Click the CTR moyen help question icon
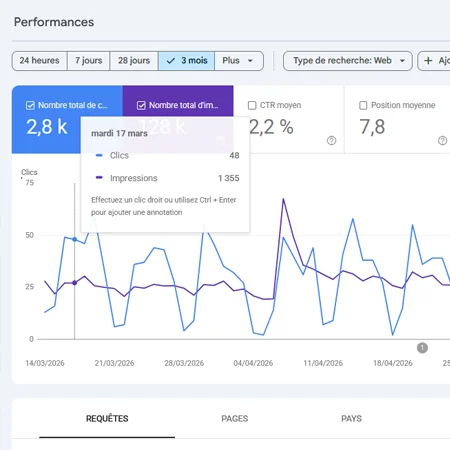 (331, 141)
